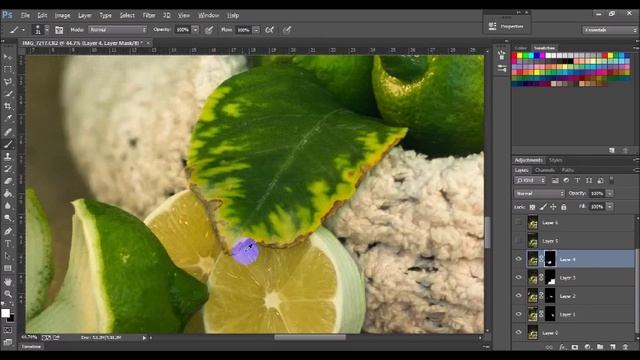Image resolution: width=640 pixels, height=360 pixels.
Task: Open the layer Opacity dropdown arrow
Action: [610, 193]
